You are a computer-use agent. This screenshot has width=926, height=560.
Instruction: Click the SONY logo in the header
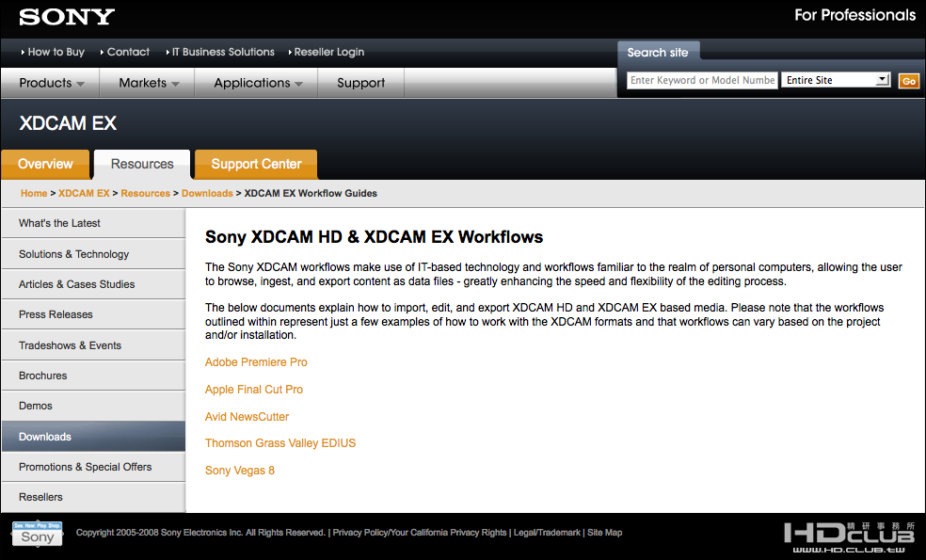pyautogui.click(x=67, y=17)
